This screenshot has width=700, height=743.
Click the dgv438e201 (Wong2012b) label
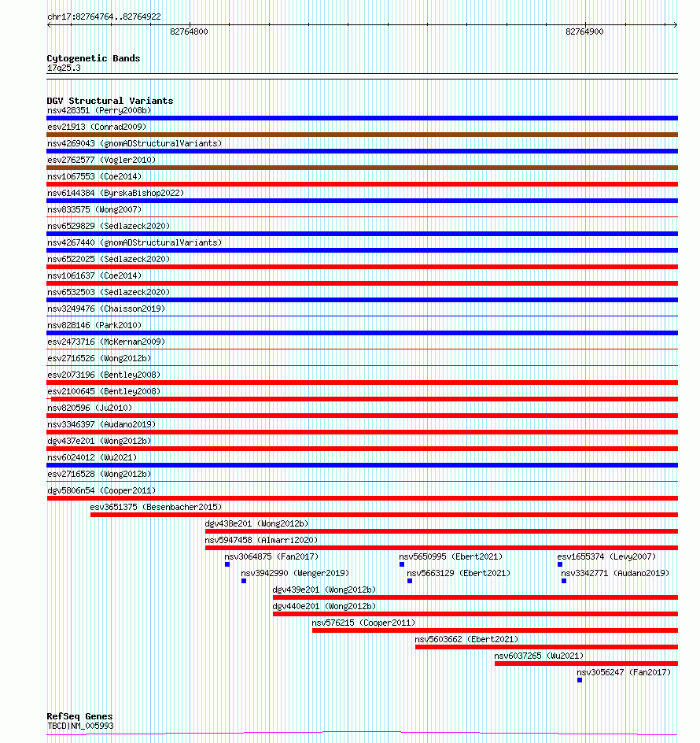coord(256,524)
